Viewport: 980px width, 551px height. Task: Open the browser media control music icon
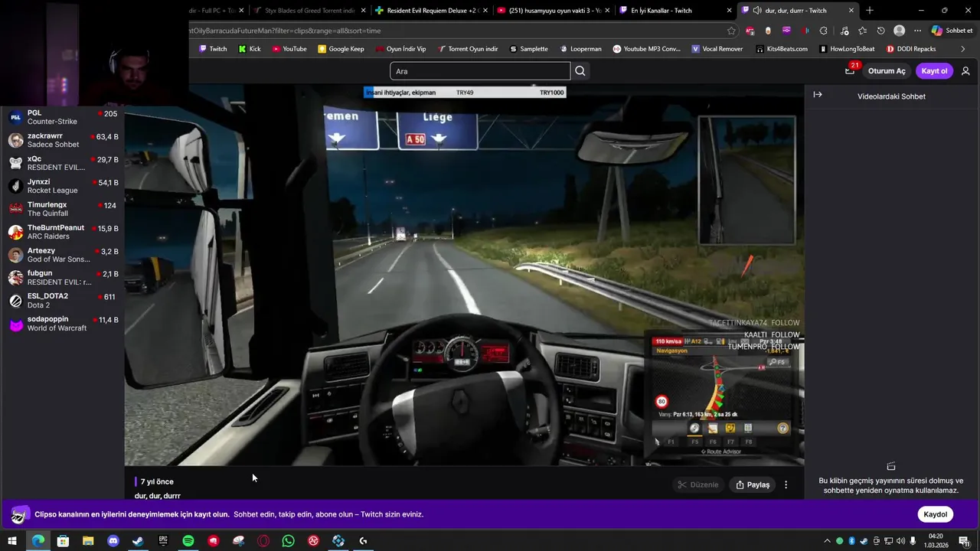coord(844,31)
